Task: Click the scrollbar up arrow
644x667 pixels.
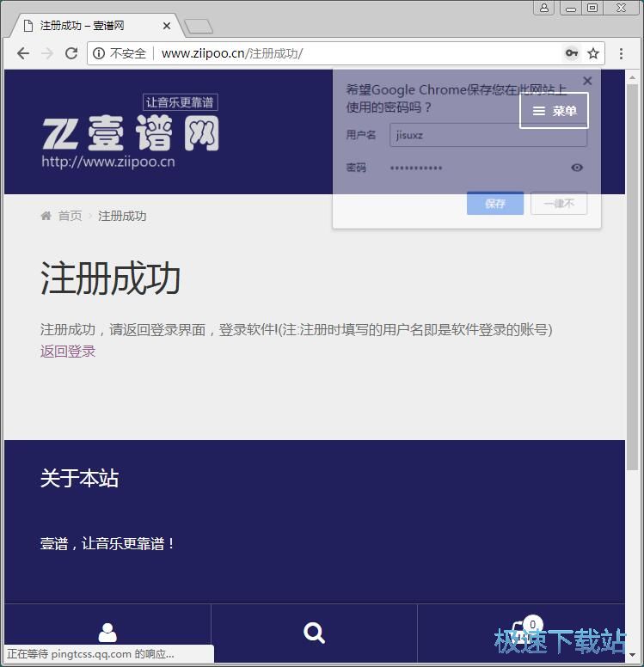Action: (x=632, y=77)
